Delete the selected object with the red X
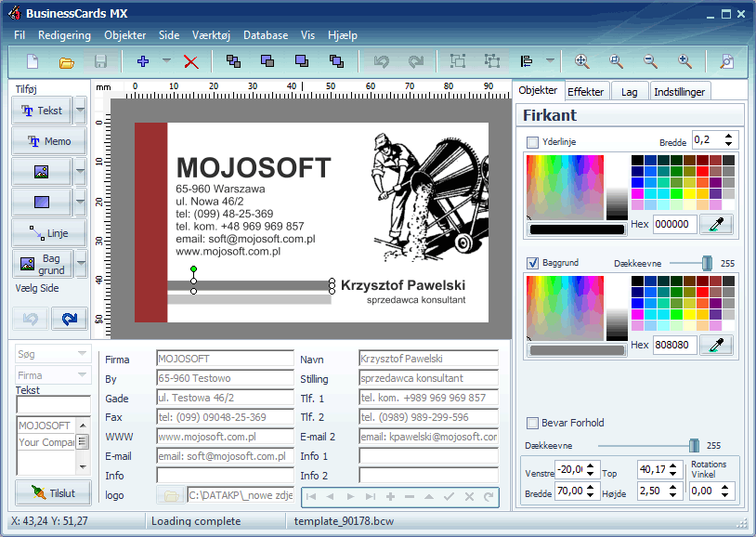 [x=191, y=61]
